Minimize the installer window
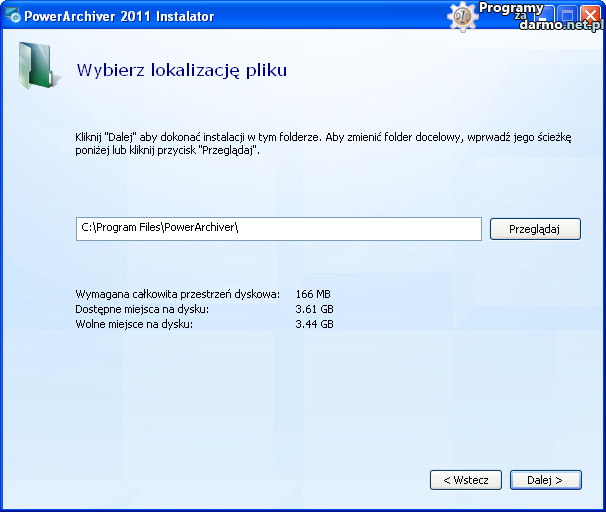 [543, 16]
